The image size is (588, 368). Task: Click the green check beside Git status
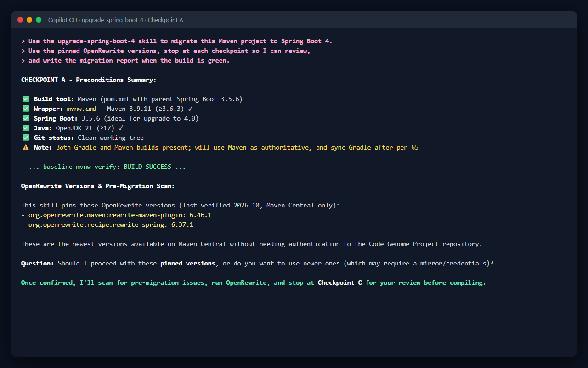[x=26, y=138]
